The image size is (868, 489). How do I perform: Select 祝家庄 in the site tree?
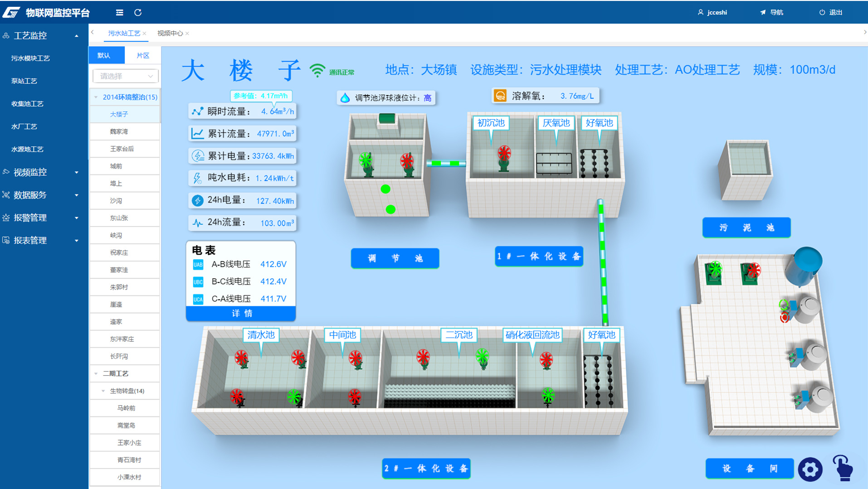click(x=125, y=252)
